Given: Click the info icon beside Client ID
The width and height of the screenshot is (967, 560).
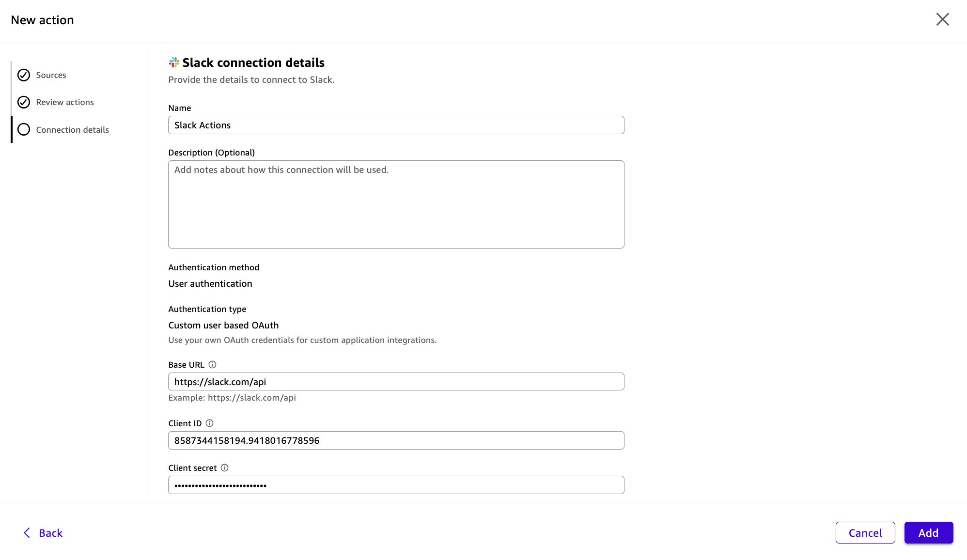Looking at the screenshot, I should (209, 423).
